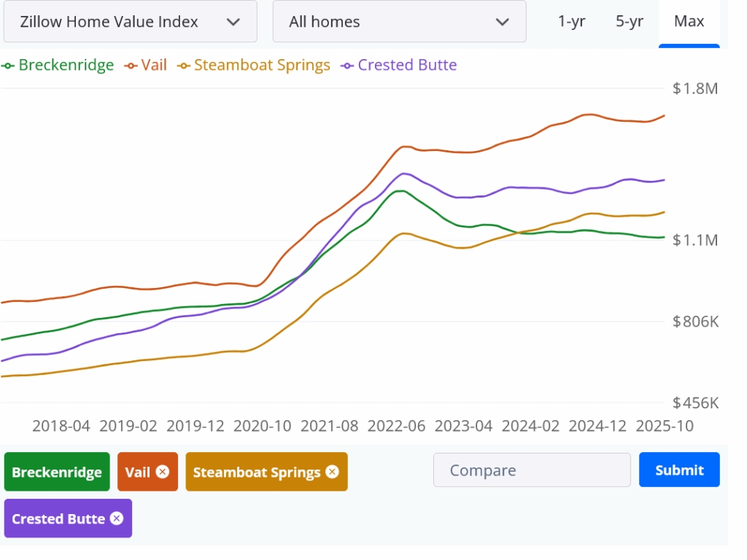Select the Max time range tab
The width and height of the screenshot is (747, 560).
689,21
